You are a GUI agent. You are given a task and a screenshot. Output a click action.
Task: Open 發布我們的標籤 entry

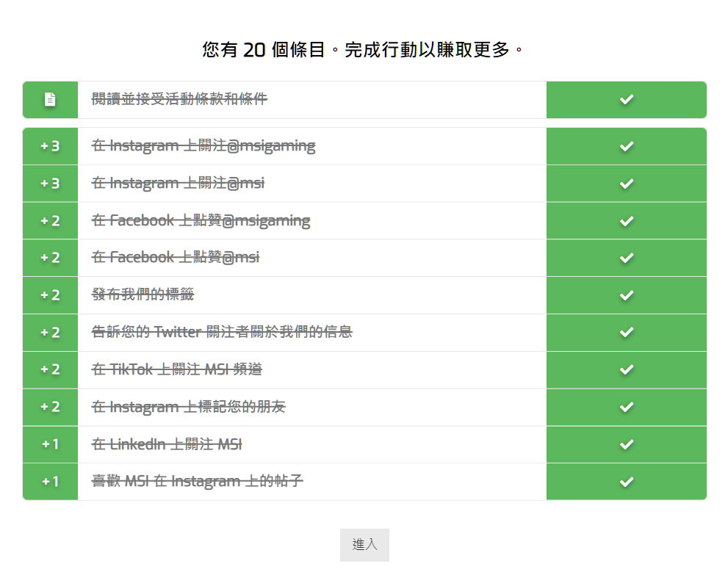143,294
